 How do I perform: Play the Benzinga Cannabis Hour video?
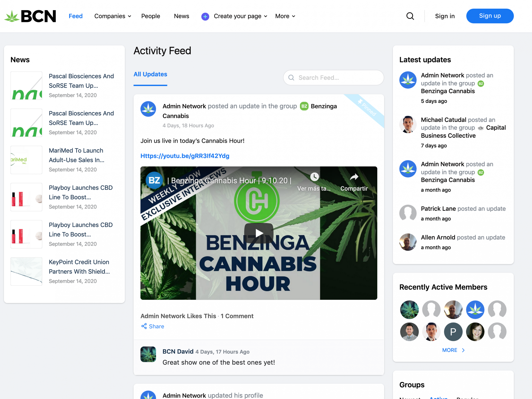[259, 233]
